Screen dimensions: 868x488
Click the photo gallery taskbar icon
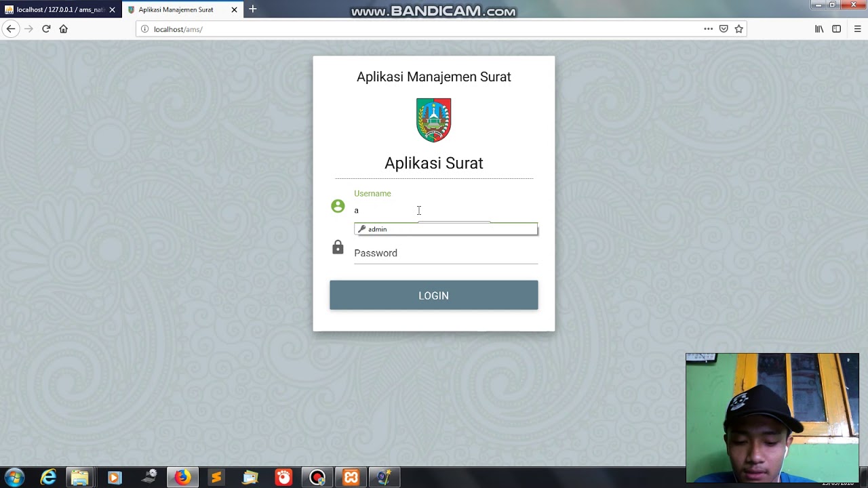click(x=250, y=478)
